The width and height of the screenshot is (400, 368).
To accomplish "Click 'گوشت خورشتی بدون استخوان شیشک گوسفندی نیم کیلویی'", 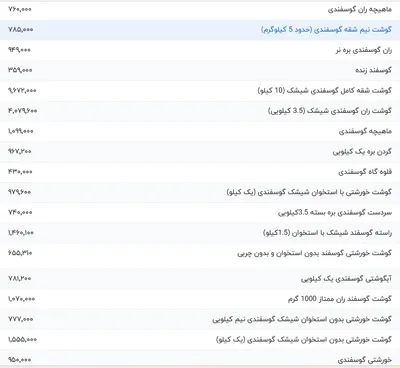I will coord(302,319).
